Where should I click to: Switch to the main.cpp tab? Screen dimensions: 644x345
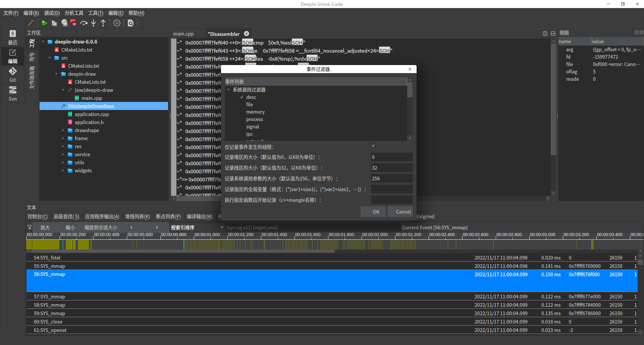pos(183,34)
